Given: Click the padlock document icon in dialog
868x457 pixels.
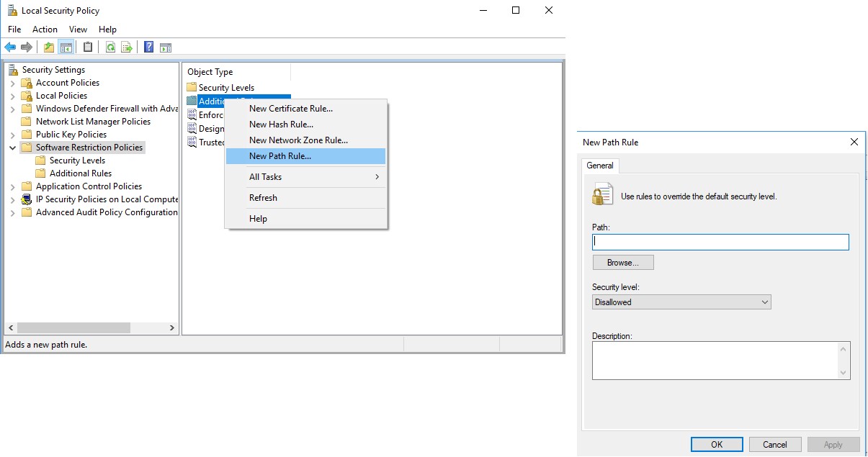Looking at the screenshot, I should pyautogui.click(x=602, y=194).
